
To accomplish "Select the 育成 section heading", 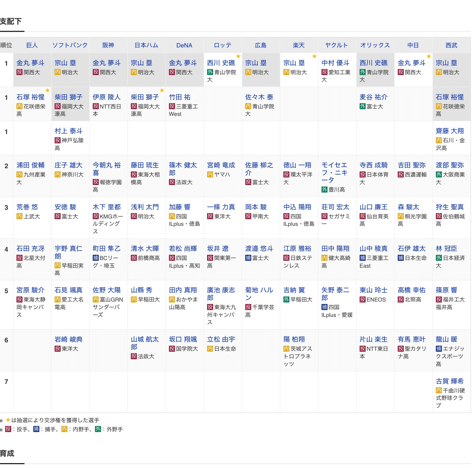I will [7, 453].
